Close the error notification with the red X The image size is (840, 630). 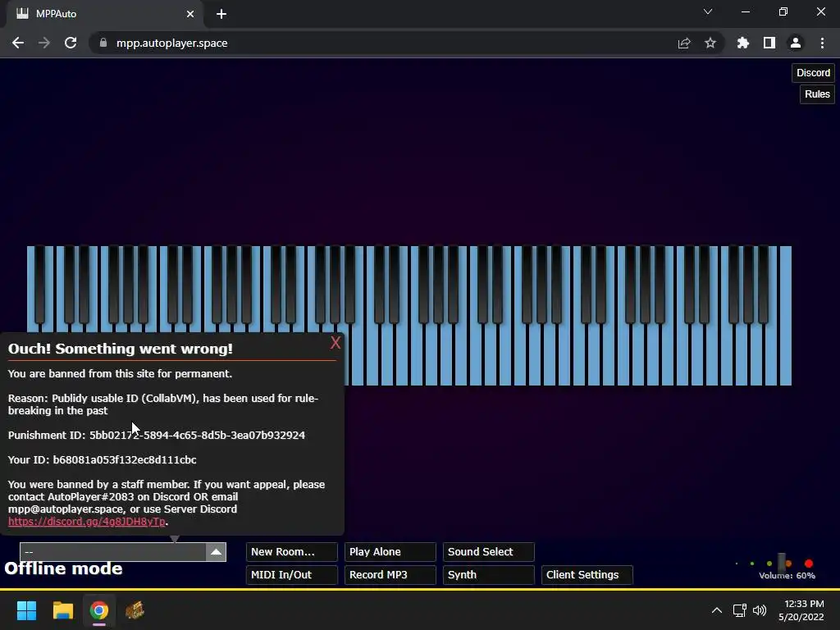click(x=336, y=343)
